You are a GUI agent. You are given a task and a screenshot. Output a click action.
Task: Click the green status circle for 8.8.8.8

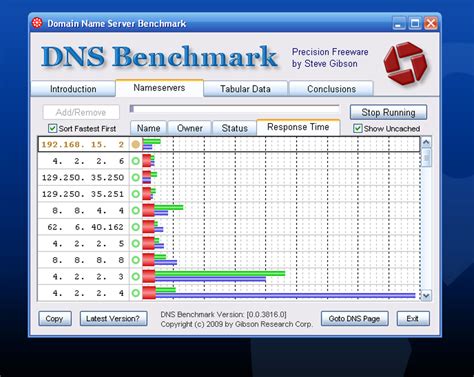click(x=135, y=260)
